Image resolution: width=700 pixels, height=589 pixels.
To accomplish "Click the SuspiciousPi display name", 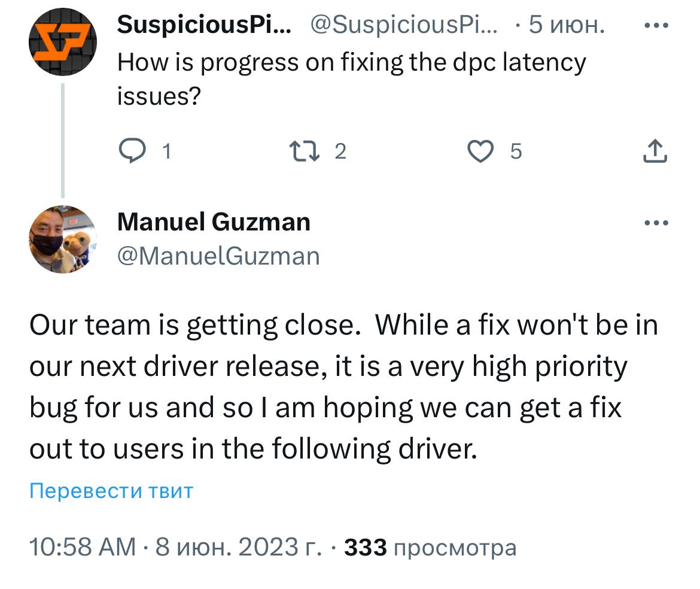I will click(x=204, y=25).
